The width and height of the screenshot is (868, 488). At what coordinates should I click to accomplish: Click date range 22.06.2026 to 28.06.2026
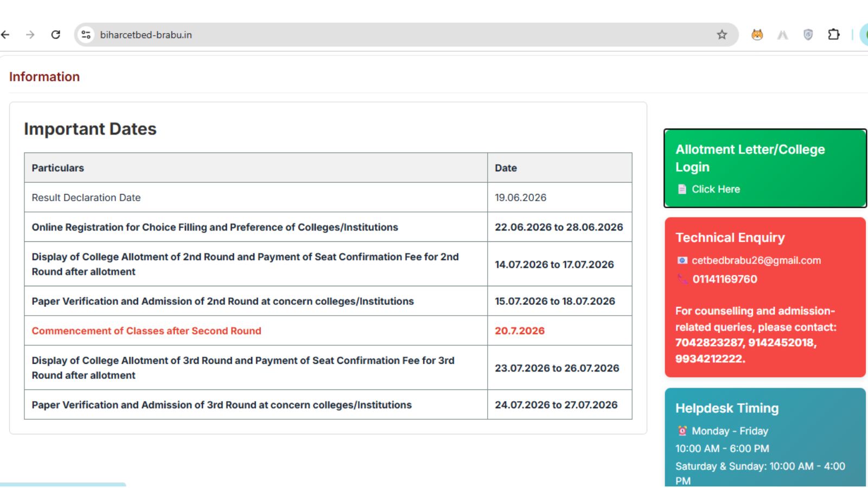(559, 227)
